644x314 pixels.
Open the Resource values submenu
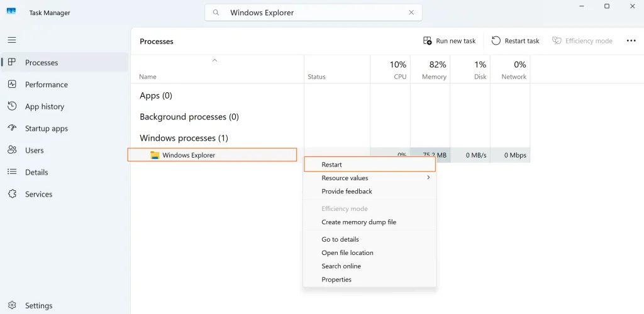[369, 178]
